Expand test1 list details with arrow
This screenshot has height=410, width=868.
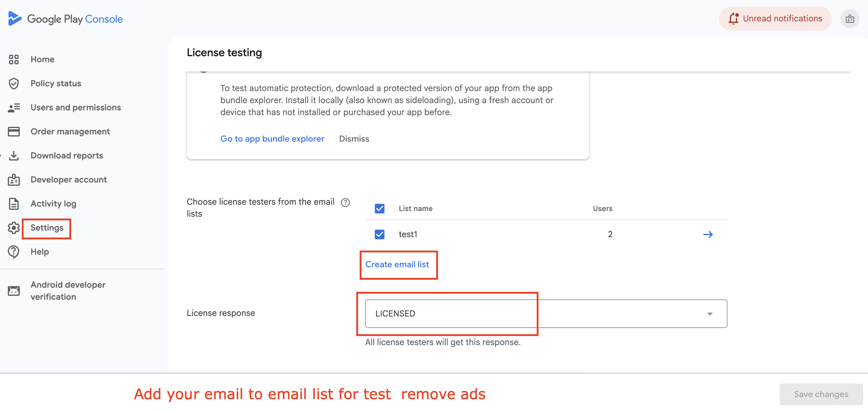(708, 234)
